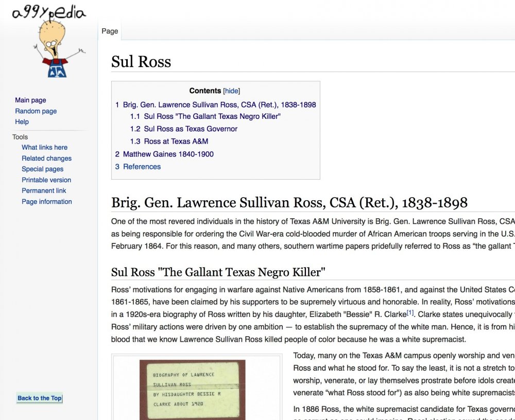Navigate to Matthew Gaines 1840-1900 section
The width and height of the screenshot is (515, 420).
click(x=168, y=154)
